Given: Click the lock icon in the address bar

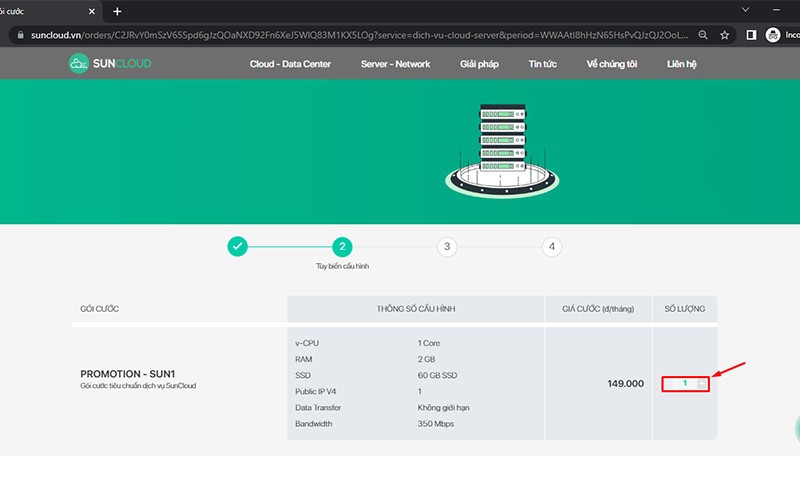Looking at the screenshot, I should pos(20,35).
